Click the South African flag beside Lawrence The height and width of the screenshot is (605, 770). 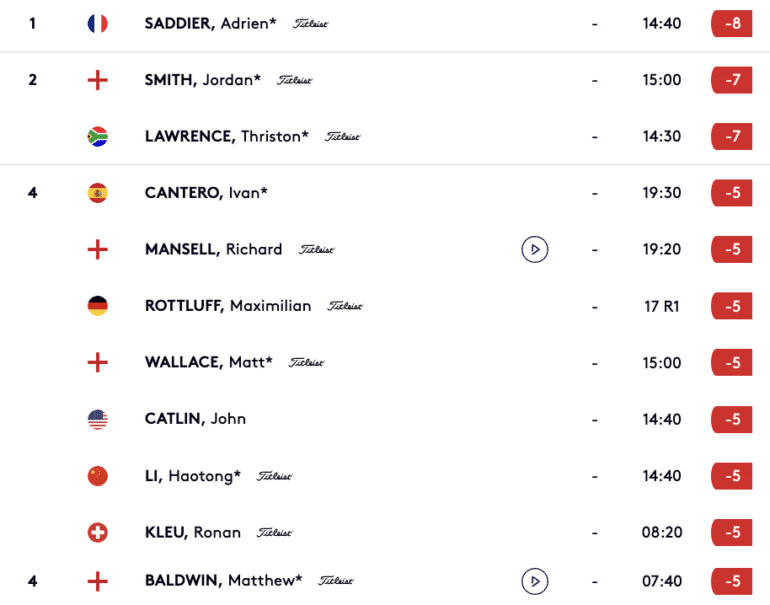pyautogui.click(x=98, y=137)
